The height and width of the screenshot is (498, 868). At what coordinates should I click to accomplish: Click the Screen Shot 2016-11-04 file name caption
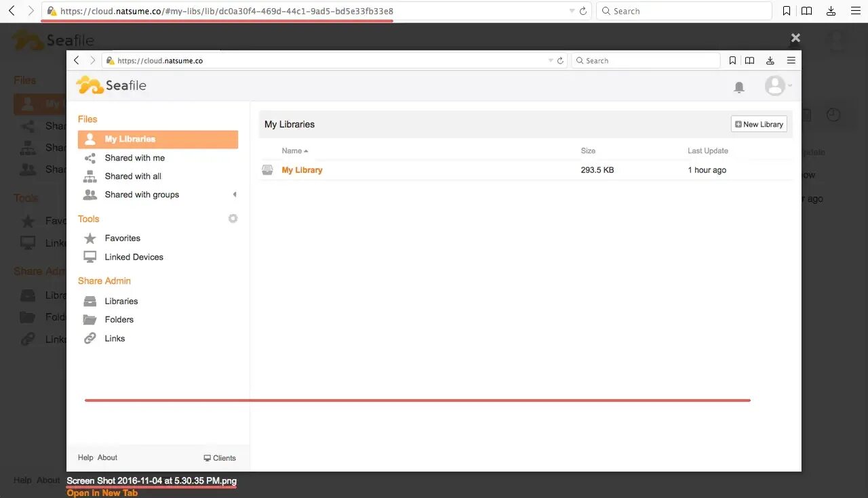152,481
